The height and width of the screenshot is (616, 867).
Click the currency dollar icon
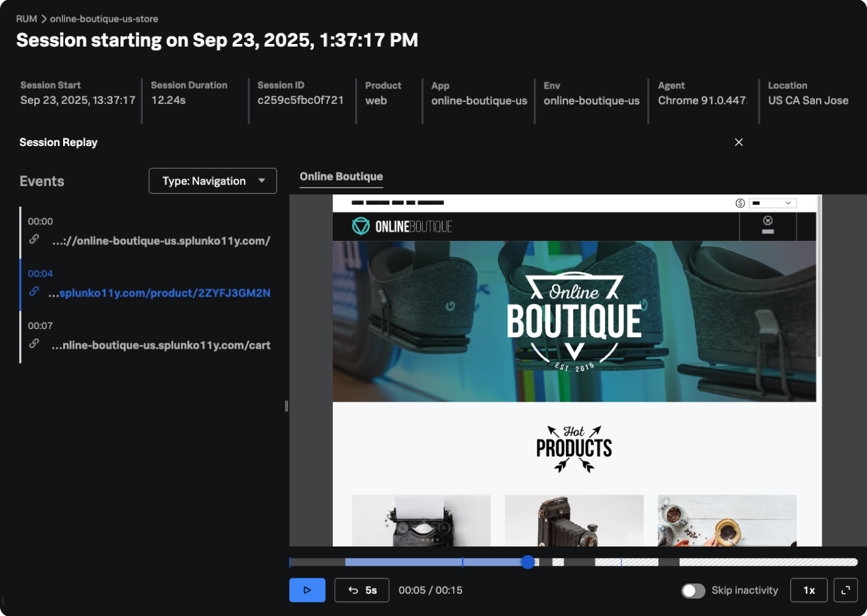click(x=740, y=203)
